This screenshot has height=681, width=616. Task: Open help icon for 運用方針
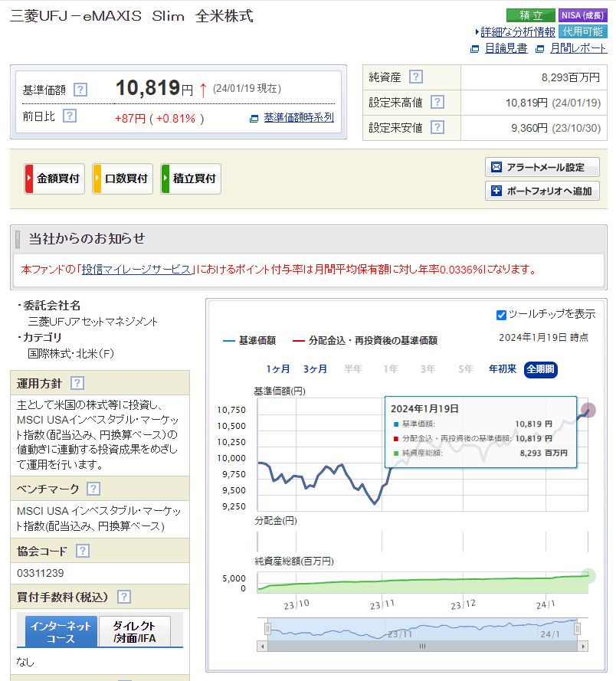(77, 383)
